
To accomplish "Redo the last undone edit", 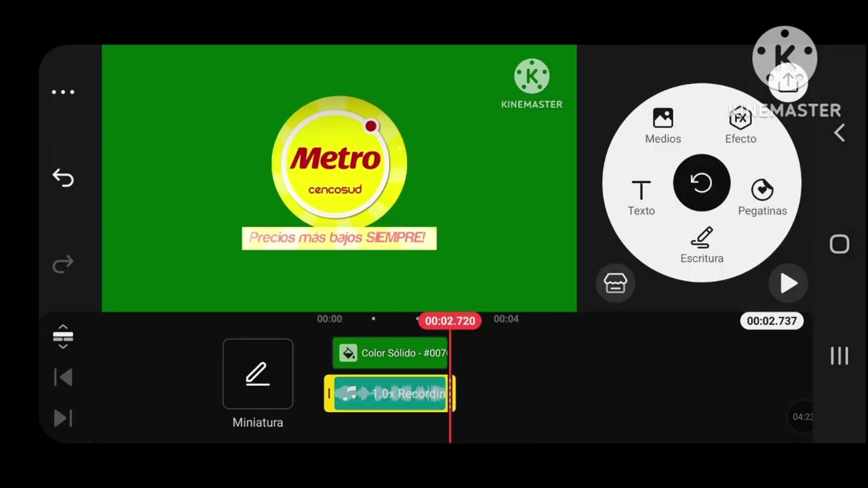I will [63, 264].
